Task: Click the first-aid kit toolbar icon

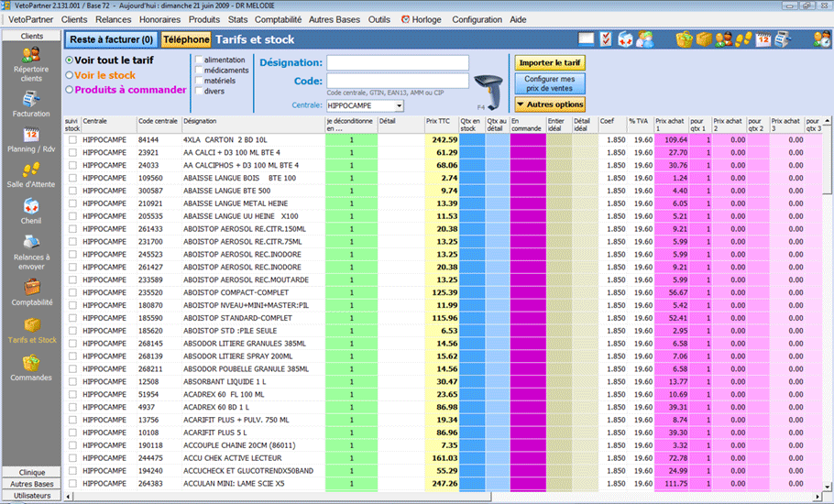Action: 625,39
